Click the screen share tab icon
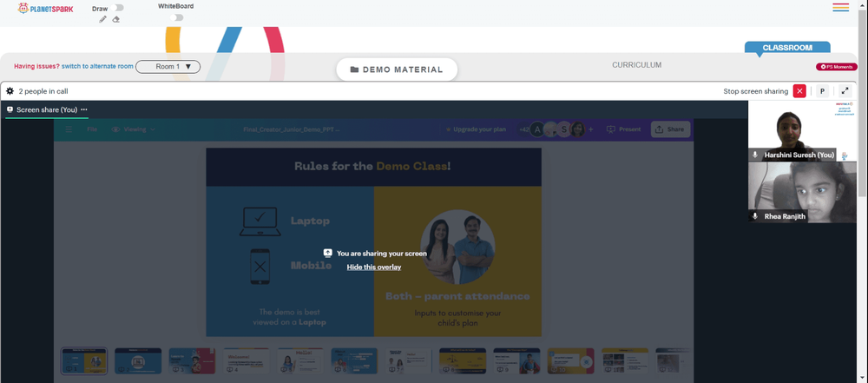This screenshot has height=383, width=868. (10, 109)
